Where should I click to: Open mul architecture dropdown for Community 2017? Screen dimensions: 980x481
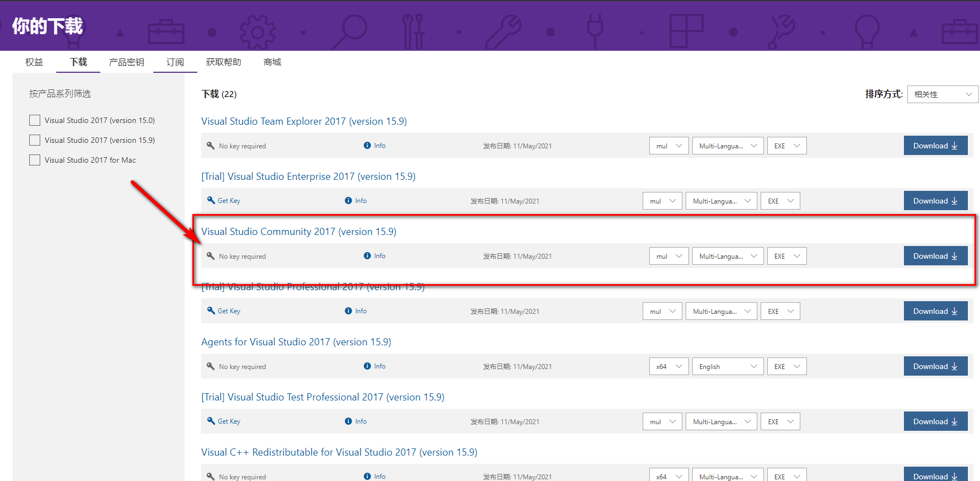click(669, 256)
